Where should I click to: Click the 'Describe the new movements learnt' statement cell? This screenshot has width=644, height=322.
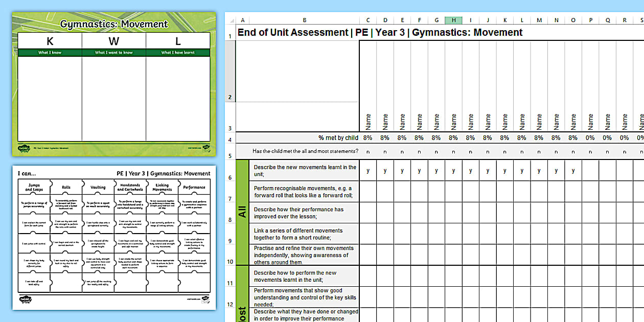click(x=304, y=170)
